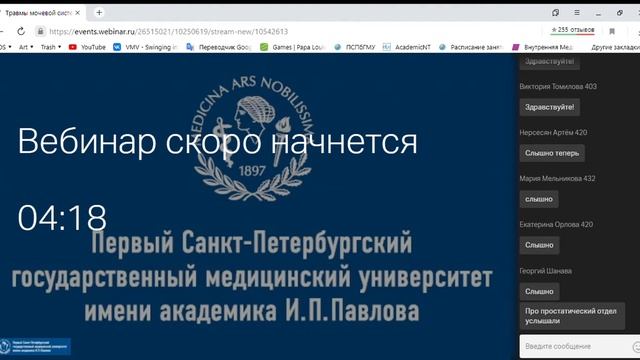Open the browser hamburger menu

577,13
